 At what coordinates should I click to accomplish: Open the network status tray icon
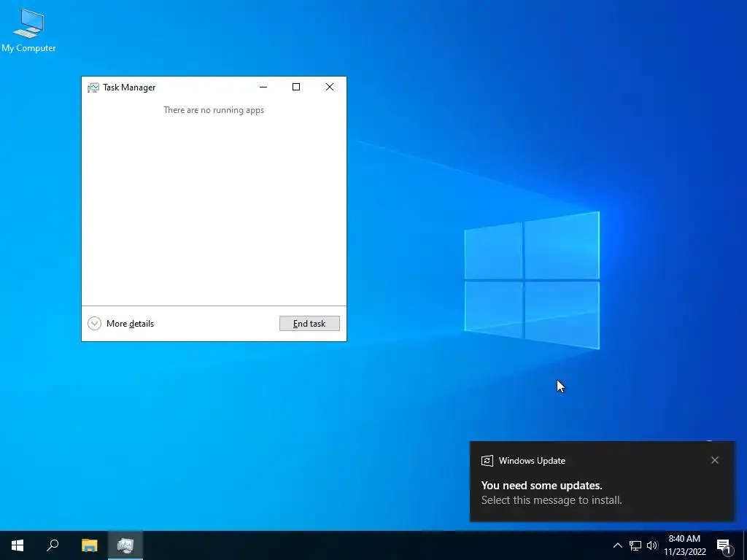pos(635,545)
